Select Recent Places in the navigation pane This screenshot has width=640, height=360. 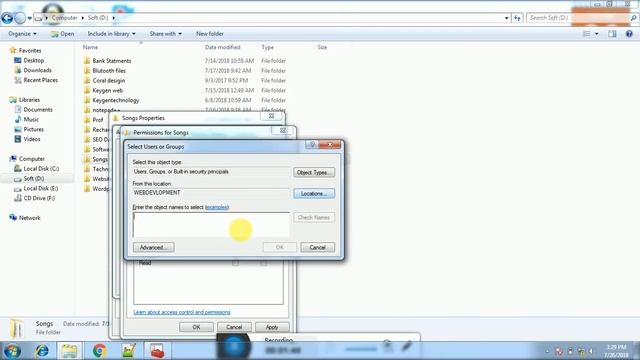[40, 80]
